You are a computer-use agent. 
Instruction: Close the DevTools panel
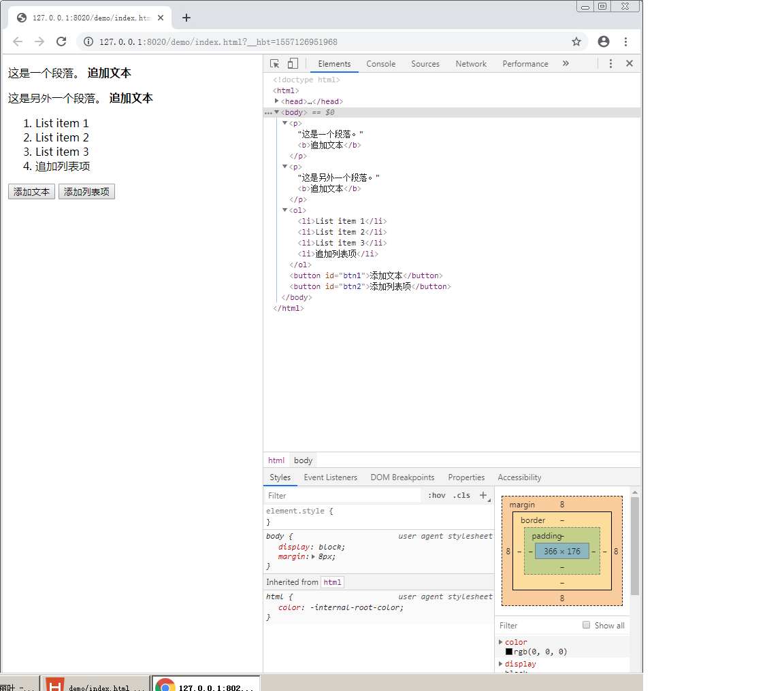(630, 63)
